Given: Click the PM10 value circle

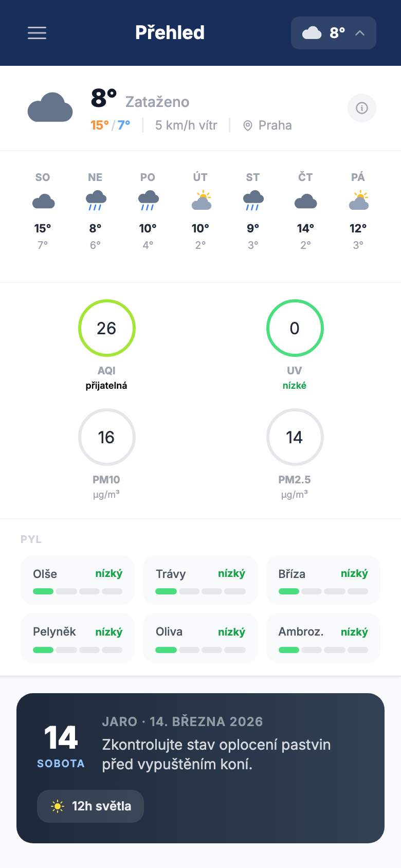Looking at the screenshot, I should [x=106, y=437].
